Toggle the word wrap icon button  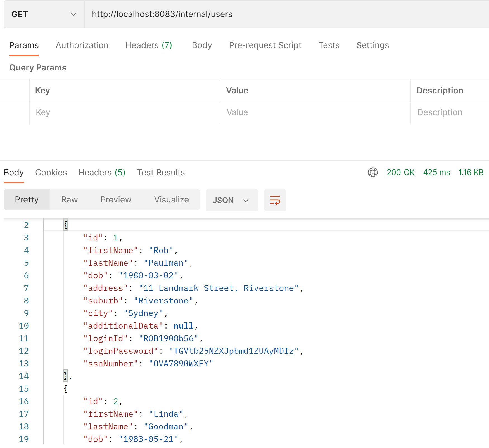275,200
